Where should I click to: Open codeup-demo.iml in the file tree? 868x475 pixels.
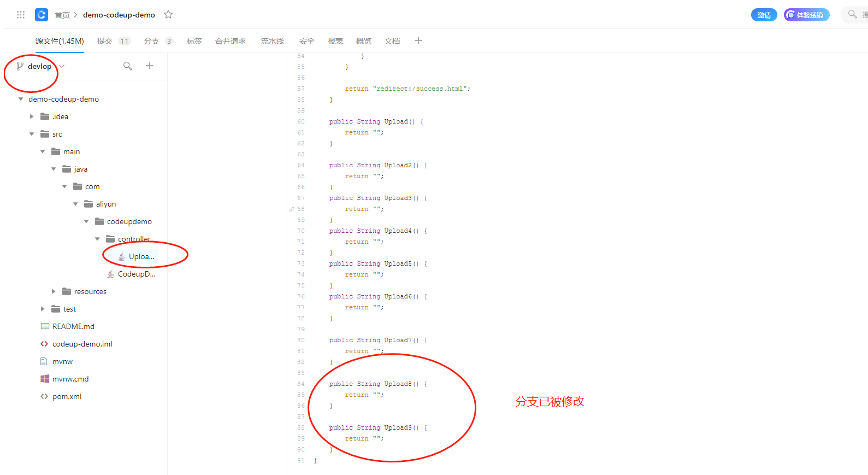click(82, 344)
